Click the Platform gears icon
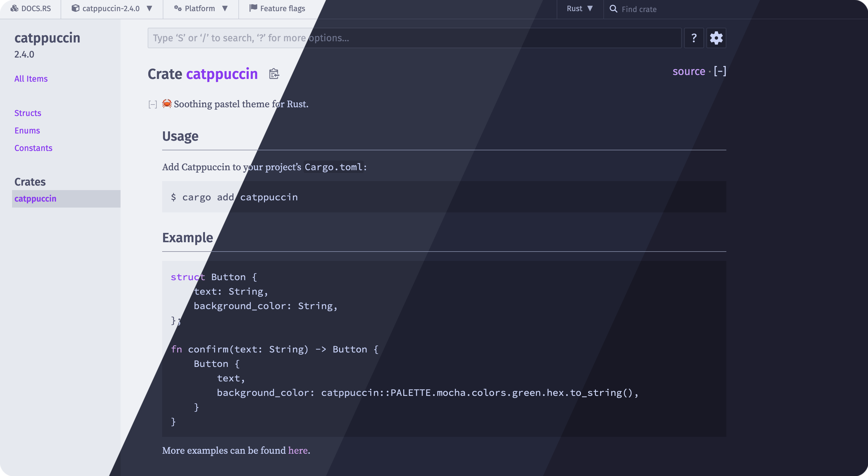 (x=178, y=8)
